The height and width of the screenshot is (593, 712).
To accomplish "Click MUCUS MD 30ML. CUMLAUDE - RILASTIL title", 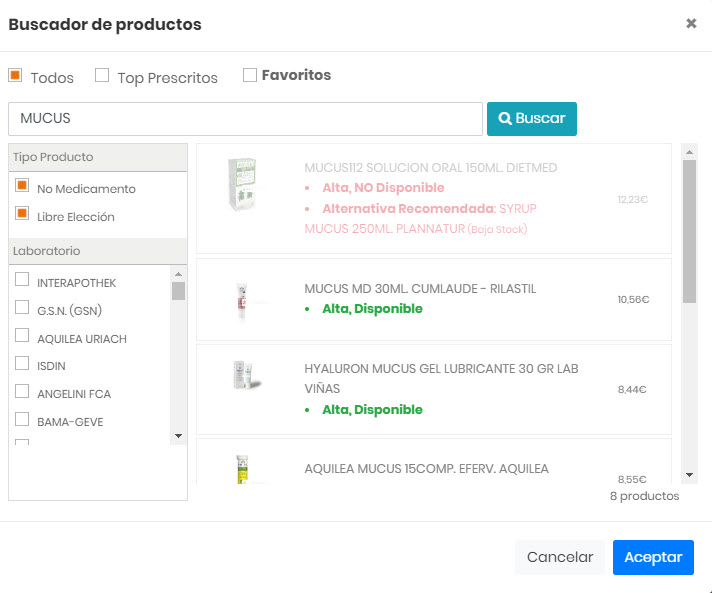I will pos(420,289).
